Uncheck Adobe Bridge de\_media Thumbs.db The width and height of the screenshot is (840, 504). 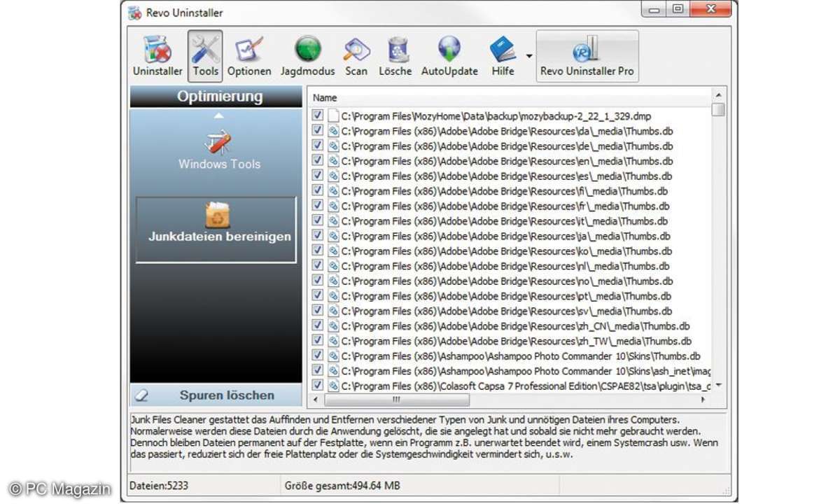click(x=318, y=146)
